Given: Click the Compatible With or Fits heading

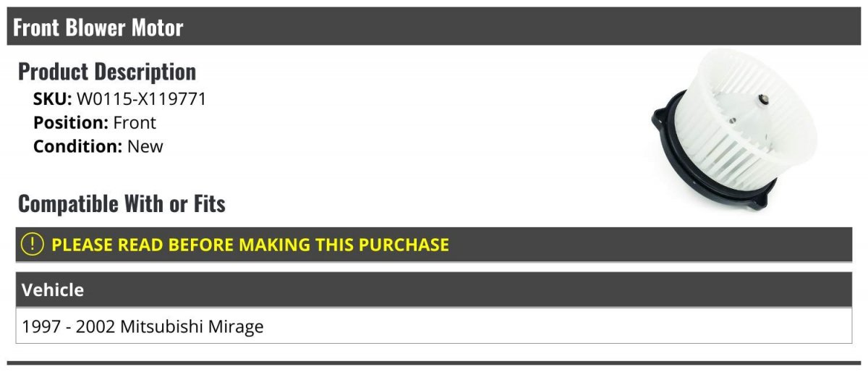Looking at the screenshot, I should coord(122,204).
